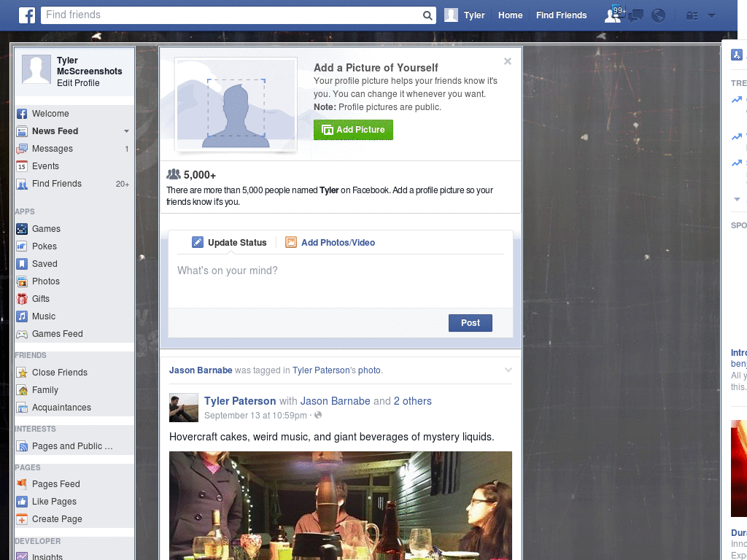Select the Update Status tab
The image size is (747, 560).
pos(229,242)
